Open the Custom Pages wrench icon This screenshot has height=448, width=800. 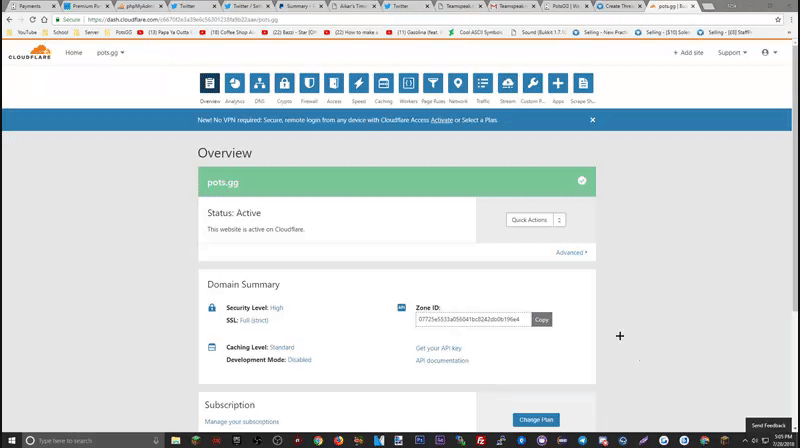click(x=533, y=83)
